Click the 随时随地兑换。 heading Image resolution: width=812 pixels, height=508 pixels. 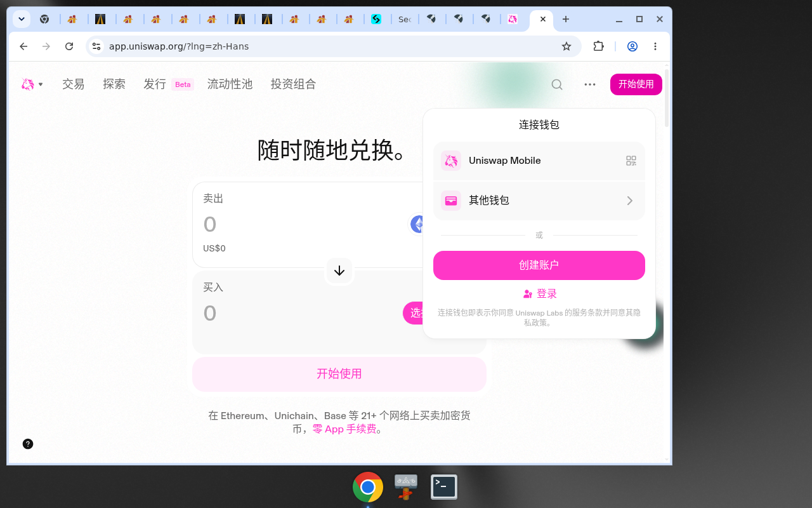tap(332, 150)
